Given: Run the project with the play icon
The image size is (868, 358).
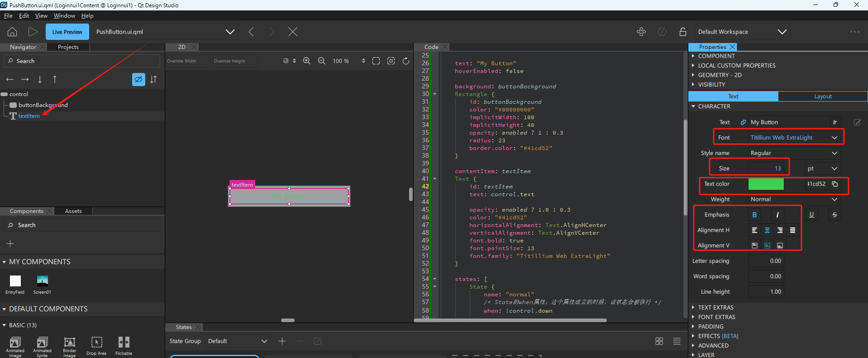Looking at the screenshot, I should point(33,32).
